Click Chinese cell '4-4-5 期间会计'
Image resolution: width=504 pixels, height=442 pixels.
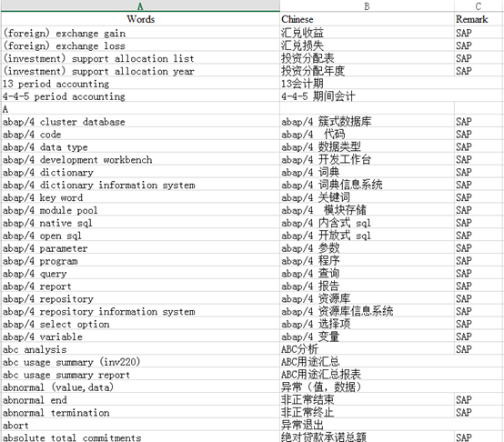367,96
